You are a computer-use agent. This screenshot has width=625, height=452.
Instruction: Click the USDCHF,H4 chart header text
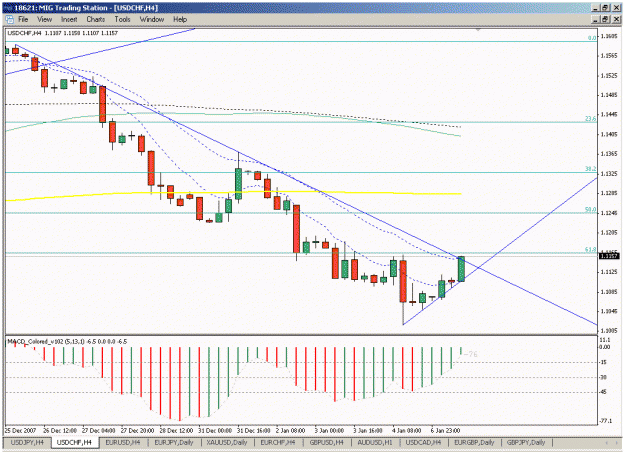[x=63, y=33]
